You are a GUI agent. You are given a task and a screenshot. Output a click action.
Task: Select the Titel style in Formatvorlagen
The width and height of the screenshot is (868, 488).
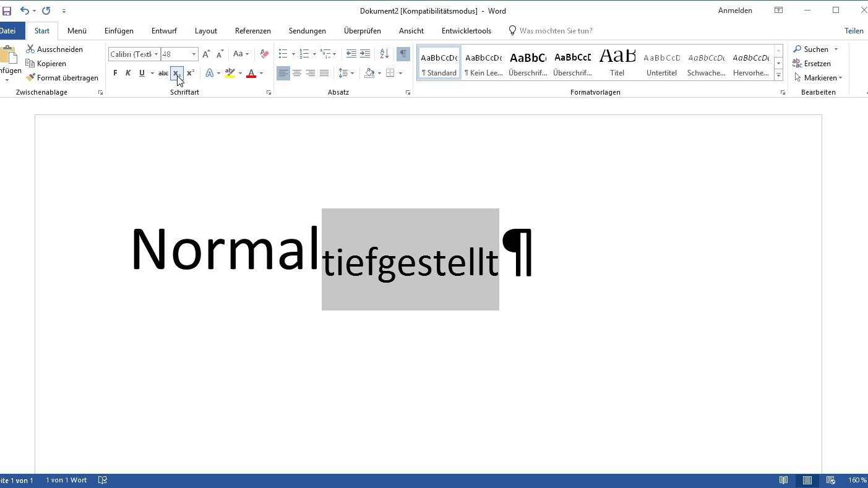617,62
